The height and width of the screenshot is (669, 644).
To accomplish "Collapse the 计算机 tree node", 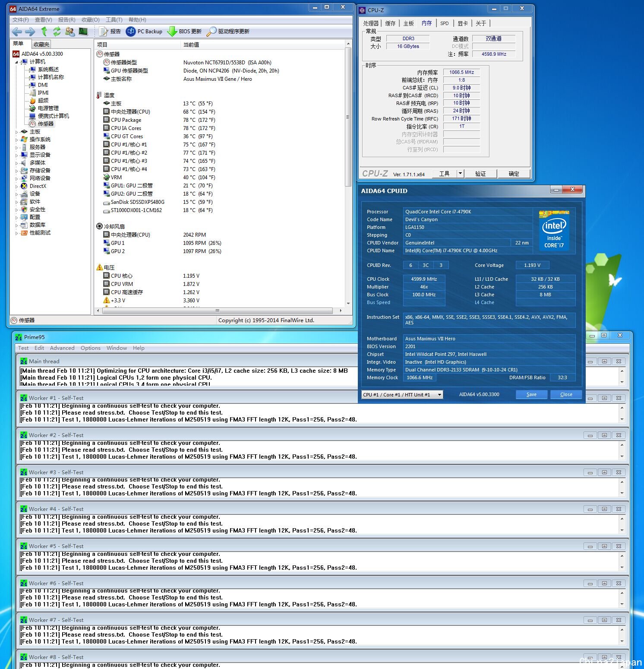I will (x=17, y=62).
